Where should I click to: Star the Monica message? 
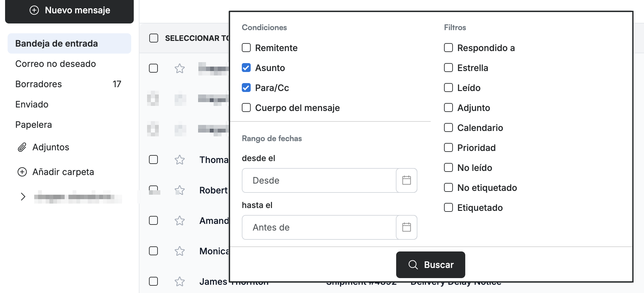pos(180,251)
